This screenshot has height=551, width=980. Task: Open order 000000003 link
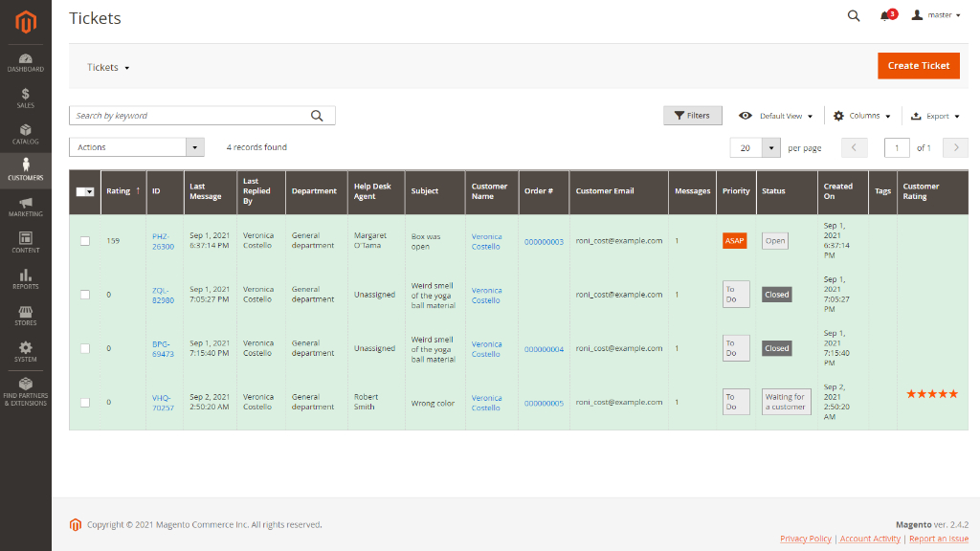pos(544,242)
